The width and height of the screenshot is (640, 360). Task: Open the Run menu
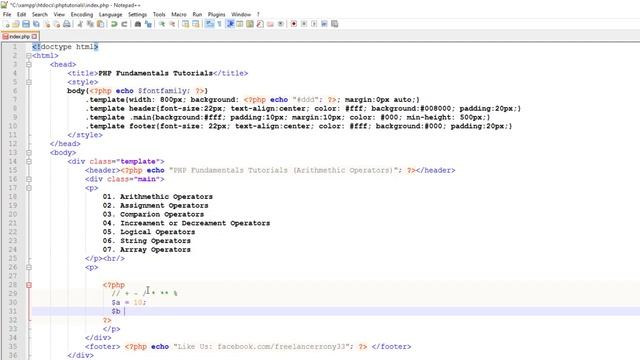pyautogui.click(x=197, y=14)
